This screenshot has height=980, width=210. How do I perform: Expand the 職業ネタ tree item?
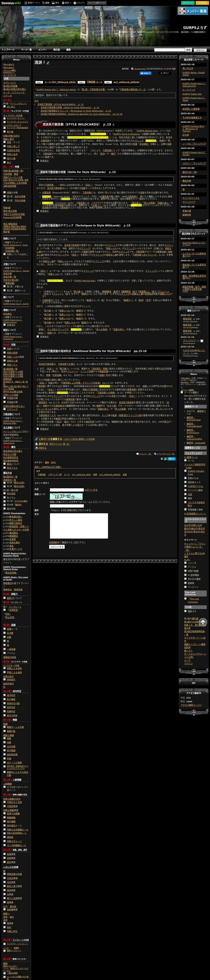(186, 611)
